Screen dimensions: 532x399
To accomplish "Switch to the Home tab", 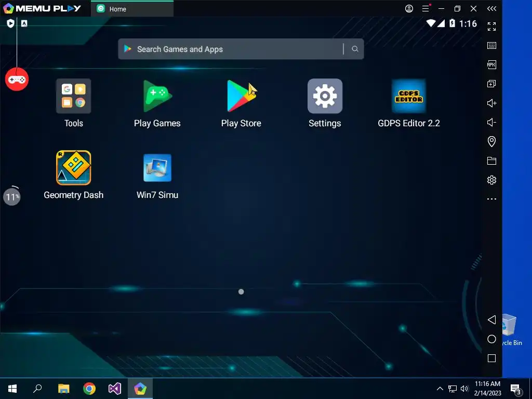I will (132, 9).
